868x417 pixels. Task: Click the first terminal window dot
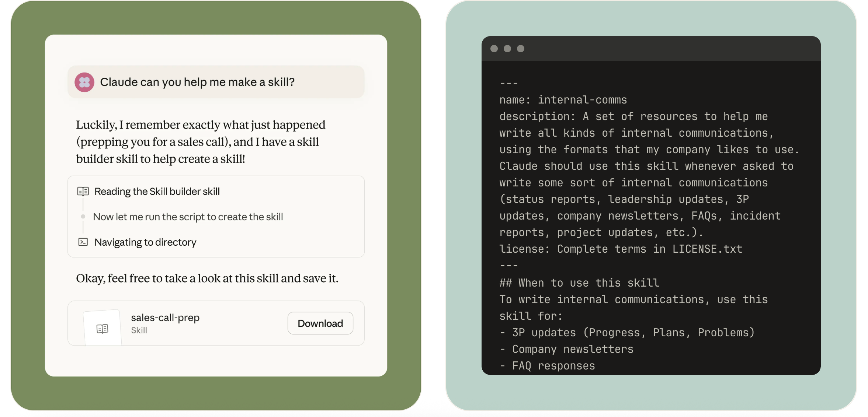pyautogui.click(x=494, y=49)
